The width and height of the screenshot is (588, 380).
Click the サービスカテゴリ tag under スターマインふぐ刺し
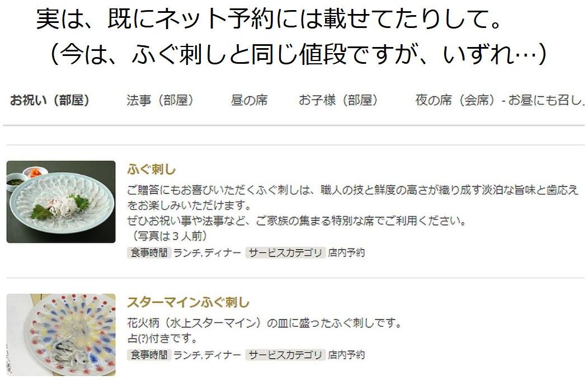pos(285,355)
